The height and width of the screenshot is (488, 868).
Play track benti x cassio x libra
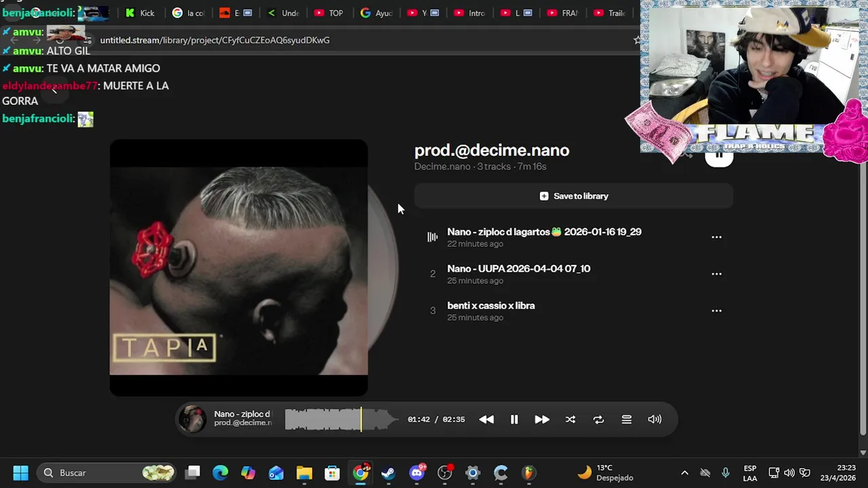pos(491,306)
